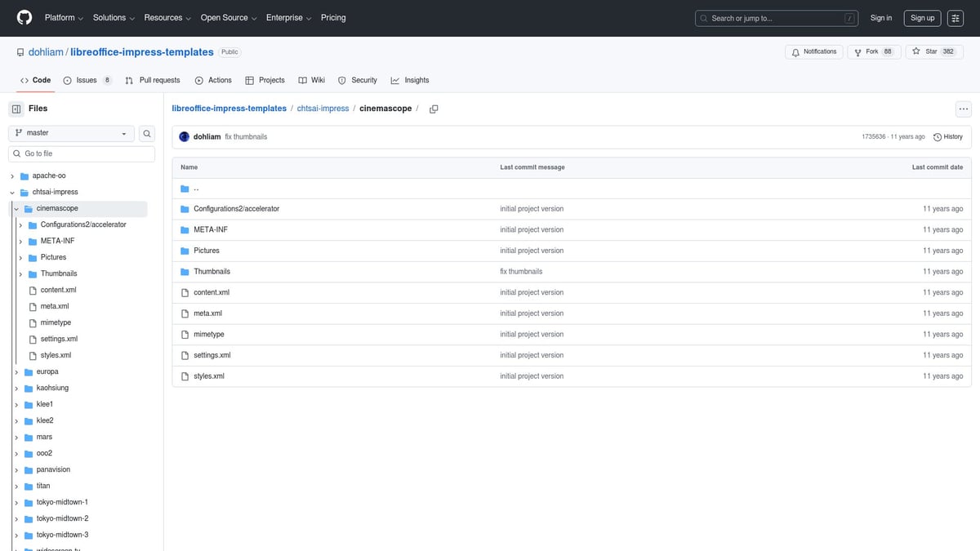
Task: Open libreoffice-impress-templates repository title link
Action: (x=142, y=52)
